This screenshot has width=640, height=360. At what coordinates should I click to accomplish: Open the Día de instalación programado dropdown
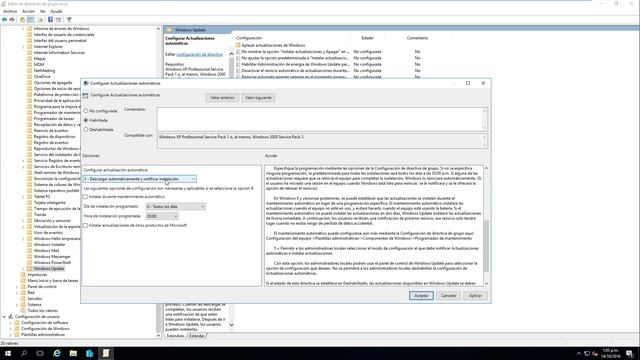click(176, 207)
